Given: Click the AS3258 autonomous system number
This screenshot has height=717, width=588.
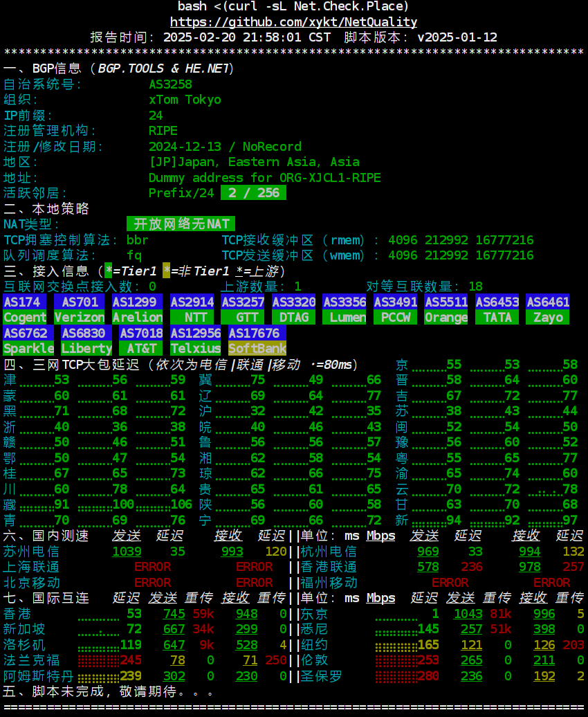Looking at the screenshot, I should pos(170,84).
